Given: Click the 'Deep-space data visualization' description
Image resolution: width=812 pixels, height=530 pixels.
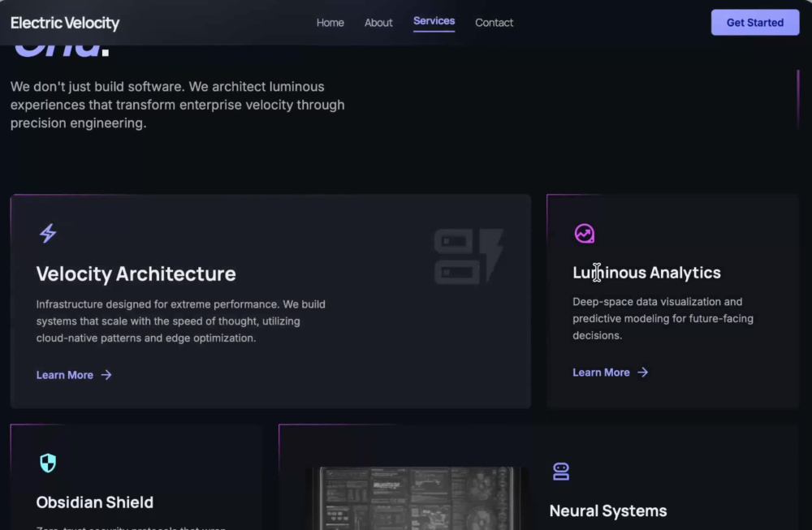Looking at the screenshot, I should 663,318.
